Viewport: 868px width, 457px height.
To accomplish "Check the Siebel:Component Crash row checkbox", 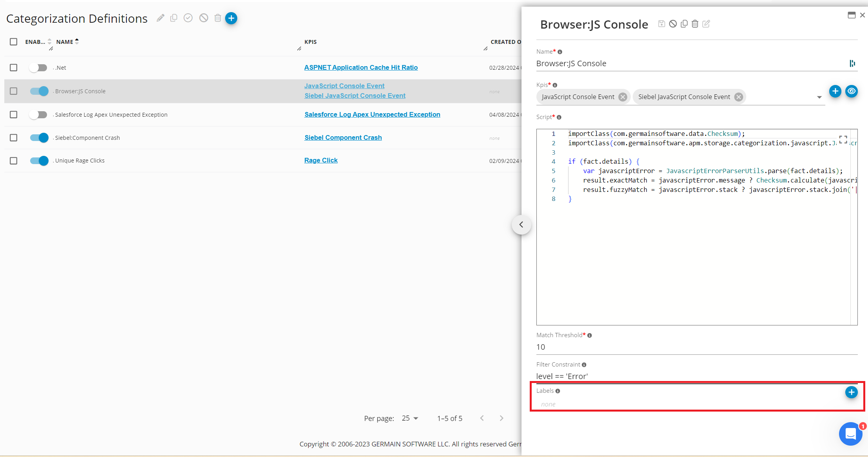I will (14, 138).
